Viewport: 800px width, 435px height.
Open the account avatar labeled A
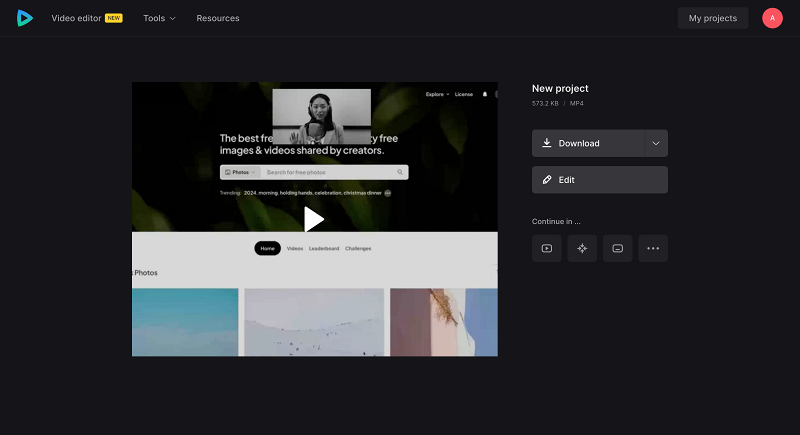pyautogui.click(x=772, y=18)
